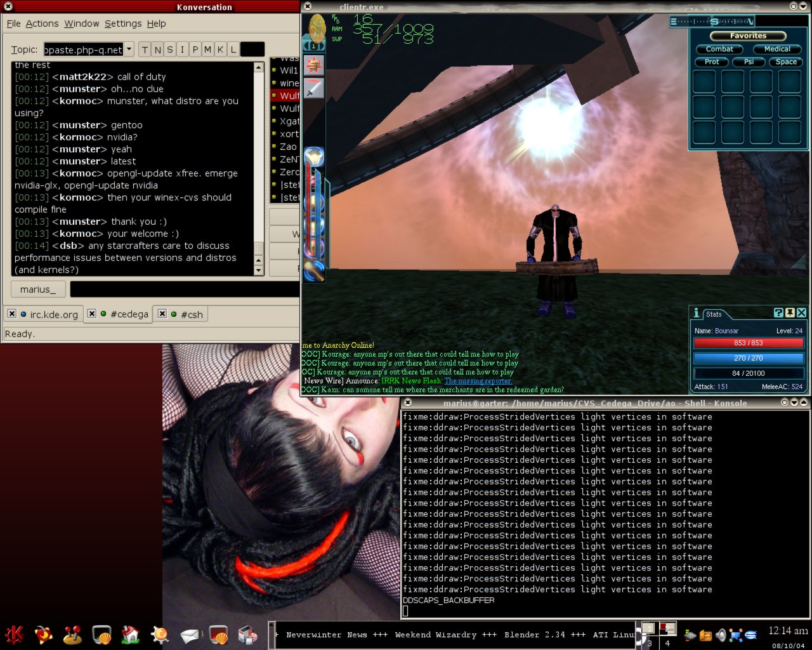
Task: Click the gold runner shortcut-bar emblem
Action: 317,27
